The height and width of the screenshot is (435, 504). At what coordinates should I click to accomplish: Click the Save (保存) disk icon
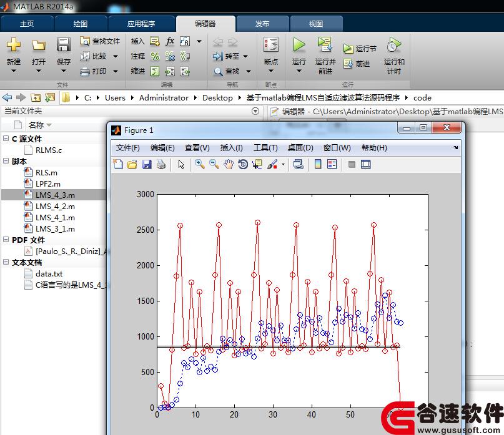[63, 45]
